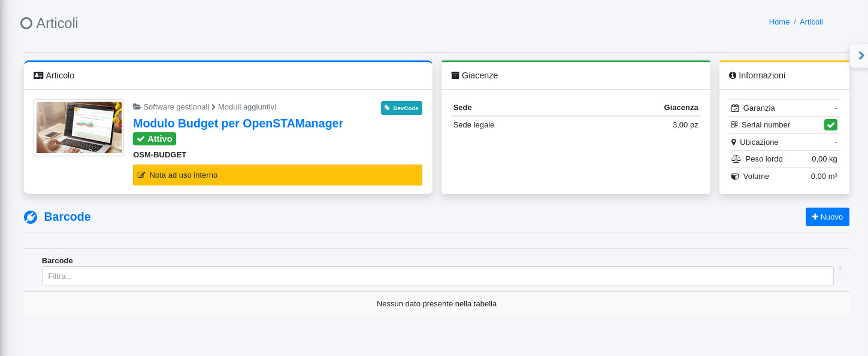Click the Ubicazione label text
This screenshot has width=868, height=356.
(759, 142)
